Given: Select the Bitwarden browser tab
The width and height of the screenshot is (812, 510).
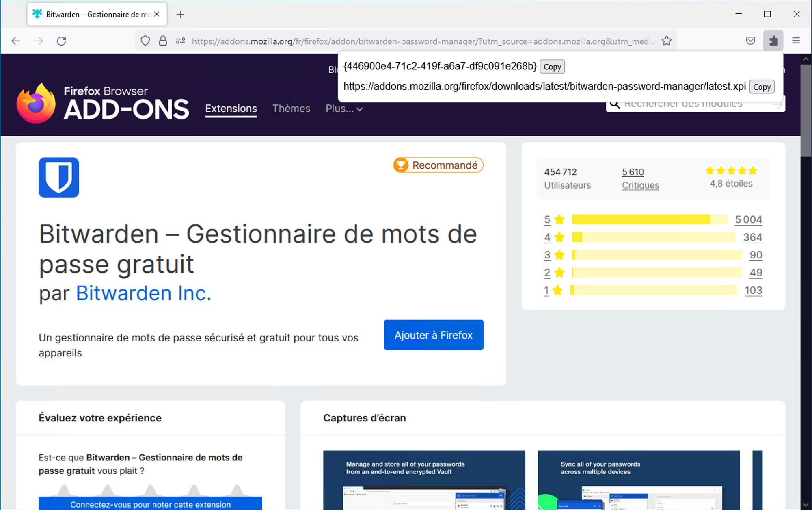Looking at the screenshot, I should (x=97, y=14).
